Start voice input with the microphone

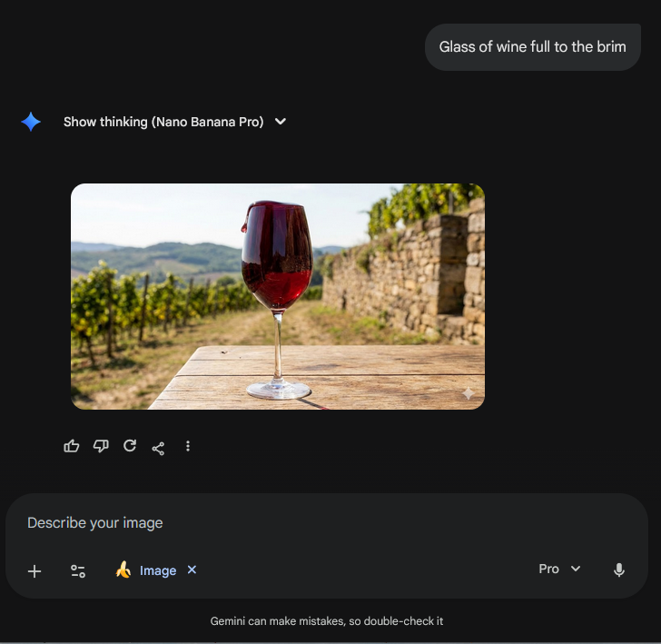[619, 570]
